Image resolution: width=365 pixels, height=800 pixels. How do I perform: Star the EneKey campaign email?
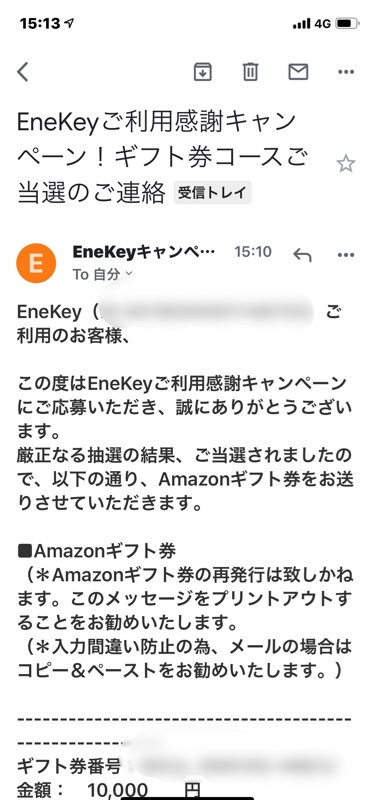[x=346, y=164]
